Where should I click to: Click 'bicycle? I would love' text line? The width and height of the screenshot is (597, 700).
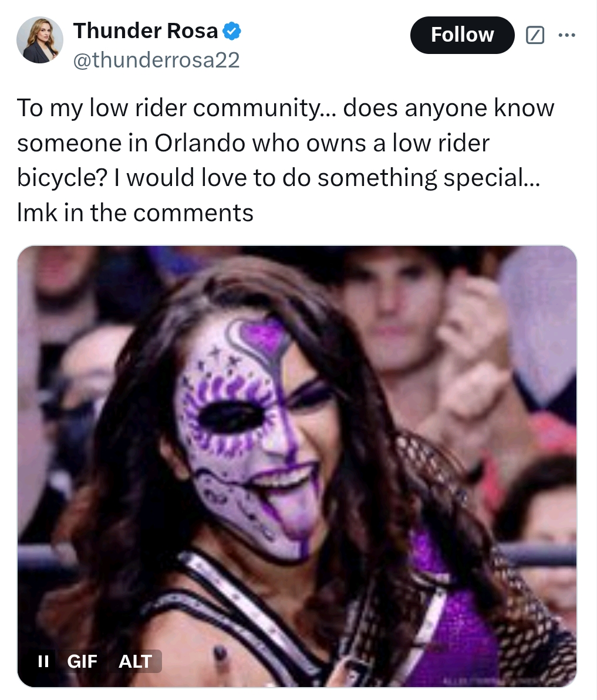278,178
